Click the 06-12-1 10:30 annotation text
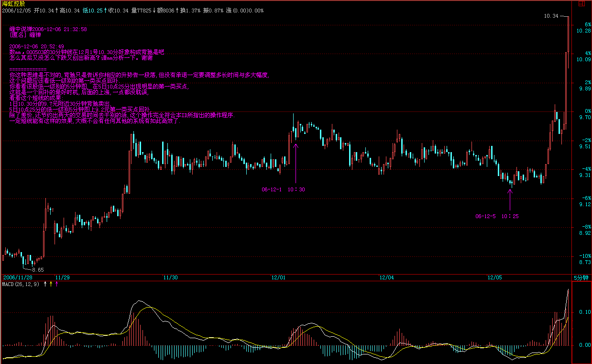 tap(283, 190)
